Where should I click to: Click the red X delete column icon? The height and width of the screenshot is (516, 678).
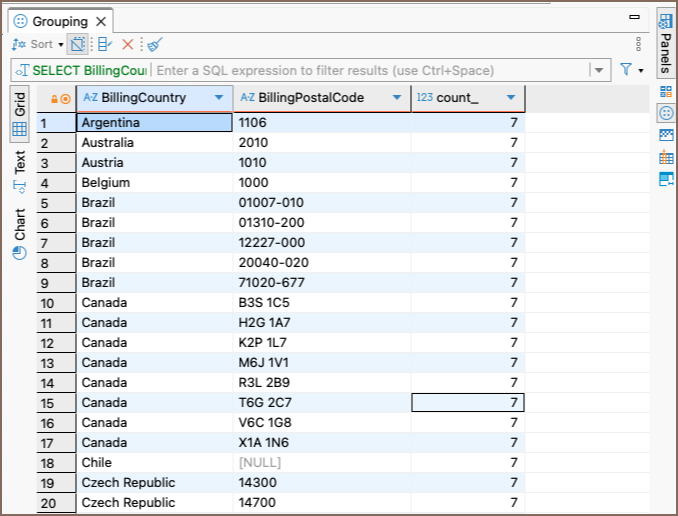128,44
